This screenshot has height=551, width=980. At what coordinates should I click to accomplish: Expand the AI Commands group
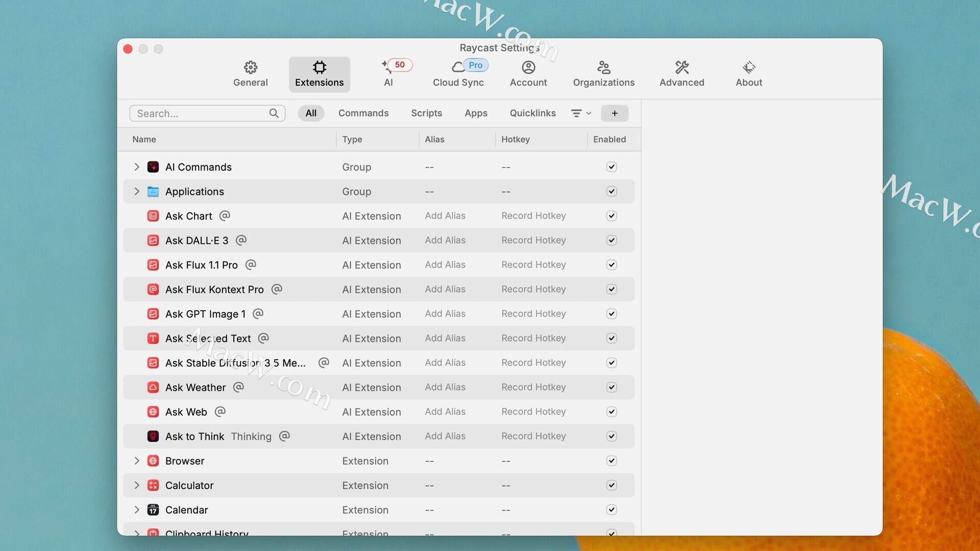click(137, 167)
